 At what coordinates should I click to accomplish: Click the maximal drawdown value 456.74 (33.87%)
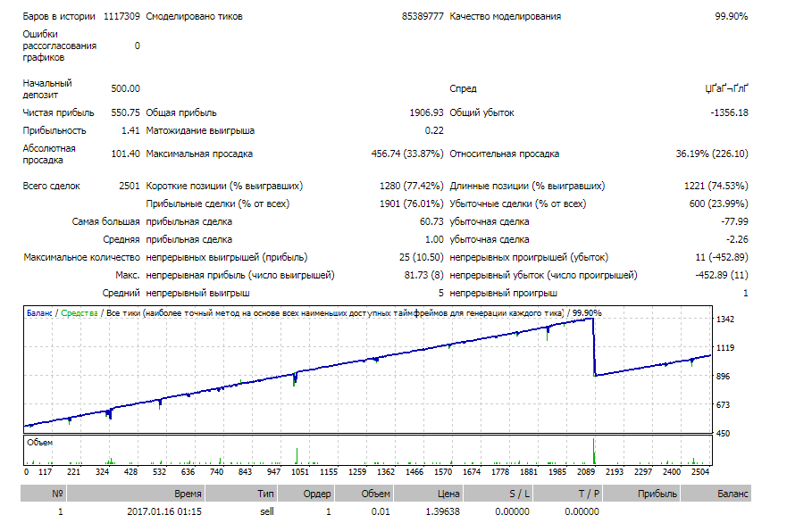coord(407,154)
